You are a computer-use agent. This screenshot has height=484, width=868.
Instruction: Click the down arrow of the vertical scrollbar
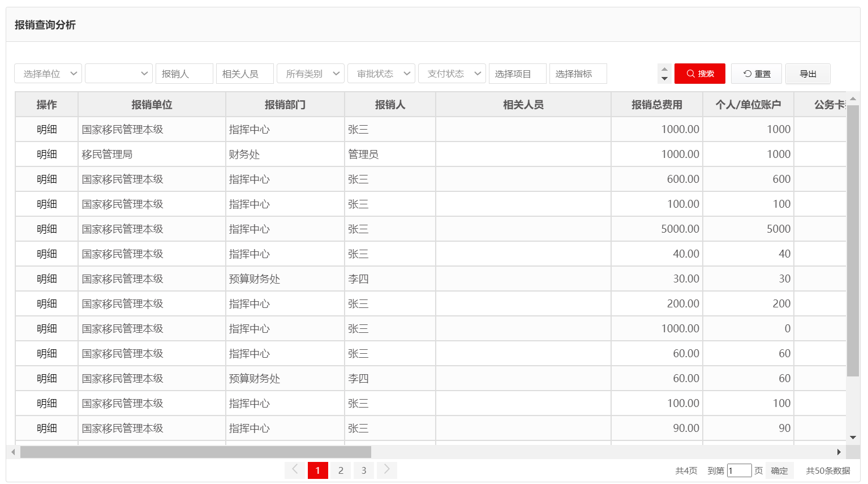click(x=854, y=437)
